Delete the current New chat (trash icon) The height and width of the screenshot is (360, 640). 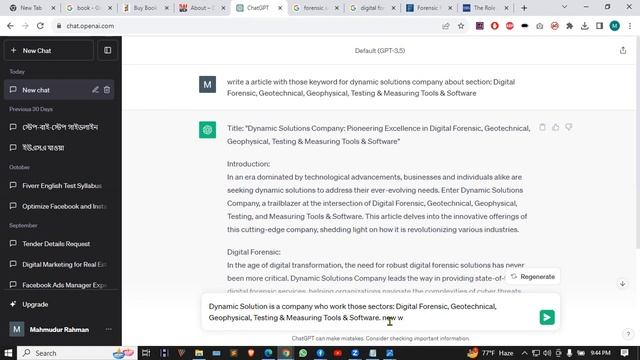pos(107,90)
